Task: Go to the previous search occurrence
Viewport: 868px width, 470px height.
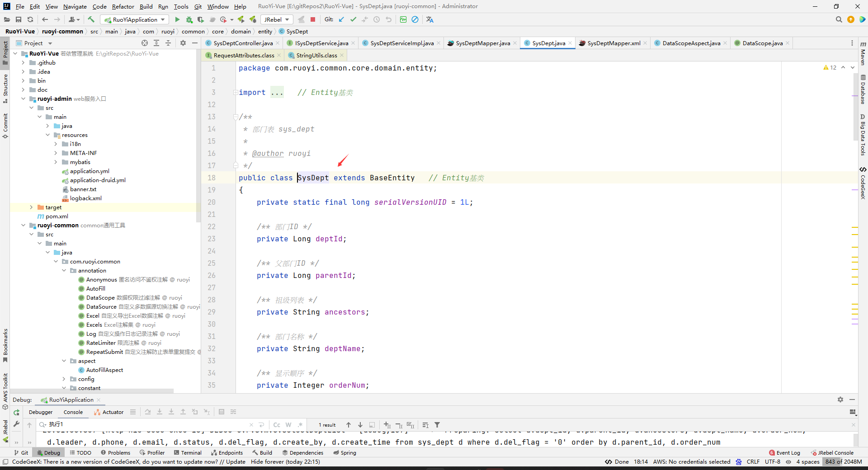Action: pos(349,425)
